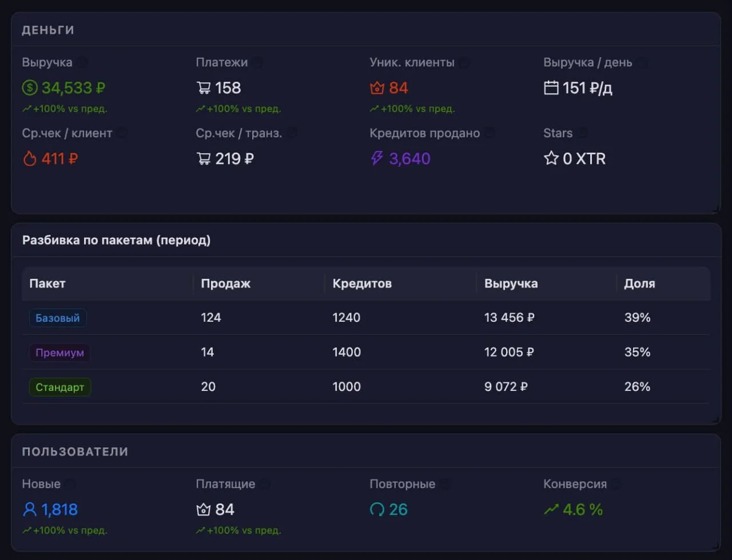
Task: Click the blue user icon beside 1,818
Action: click(30, 509)
